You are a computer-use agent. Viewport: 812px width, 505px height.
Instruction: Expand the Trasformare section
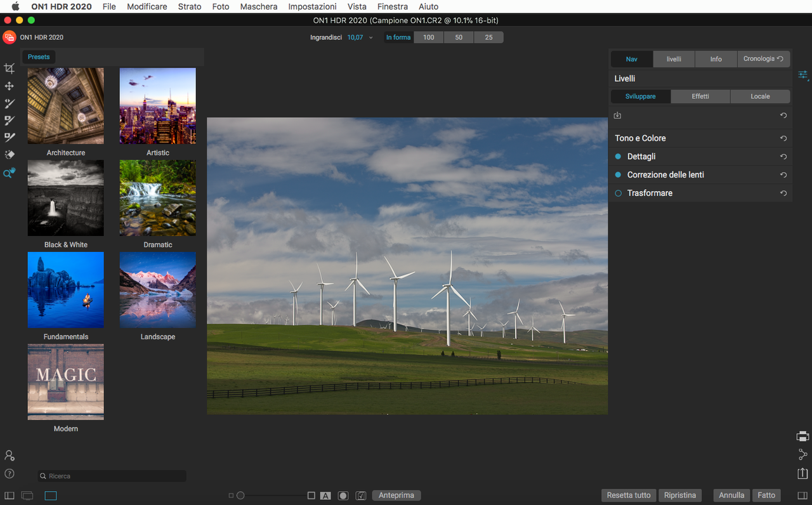(650, 193)
